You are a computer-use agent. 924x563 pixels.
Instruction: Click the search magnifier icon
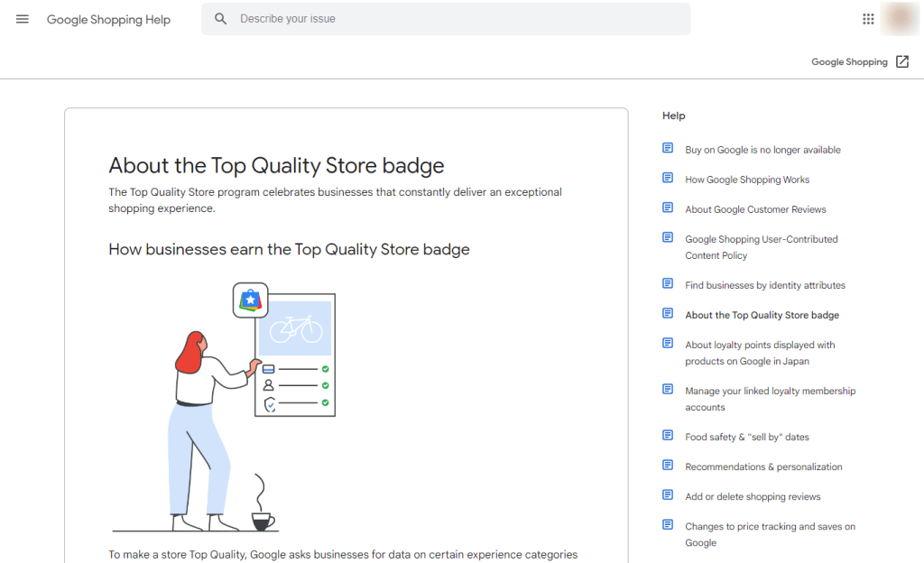click(220, 19)
